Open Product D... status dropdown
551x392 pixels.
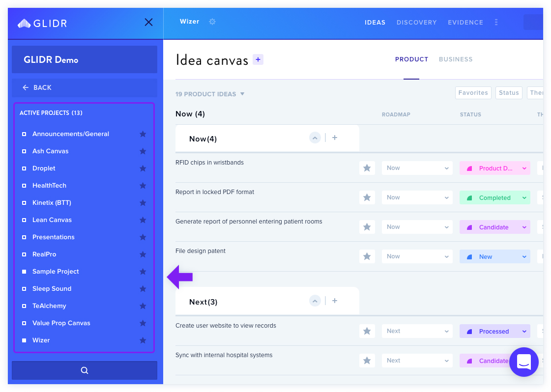(x=495, y=168)
